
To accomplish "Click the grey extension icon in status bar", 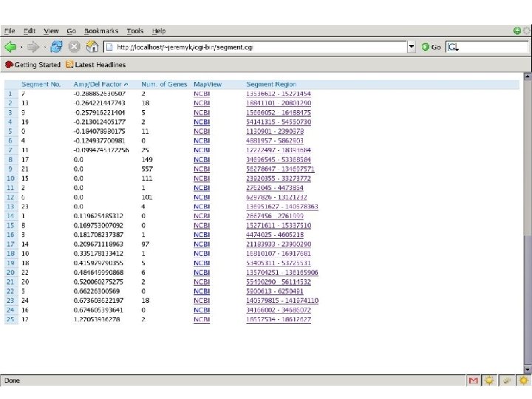I will 506,381.
